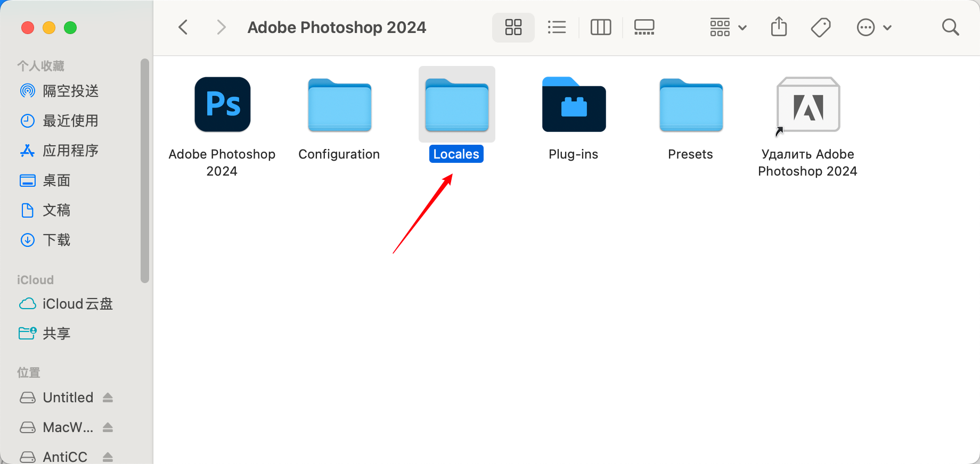Click the sidebar vertical scrollbar
The width and height of the screenshot is (980, 464).
[x=145, y=170]
